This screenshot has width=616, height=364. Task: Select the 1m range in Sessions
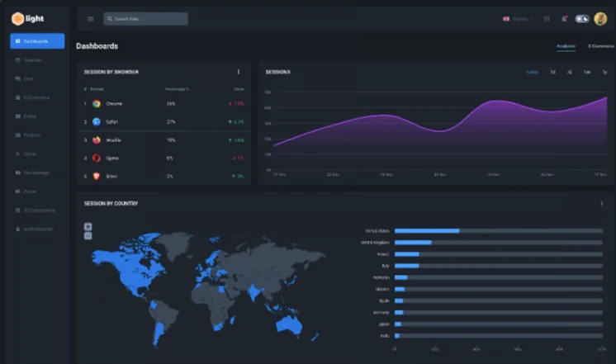pyautogui.click(x=586, y=73)
